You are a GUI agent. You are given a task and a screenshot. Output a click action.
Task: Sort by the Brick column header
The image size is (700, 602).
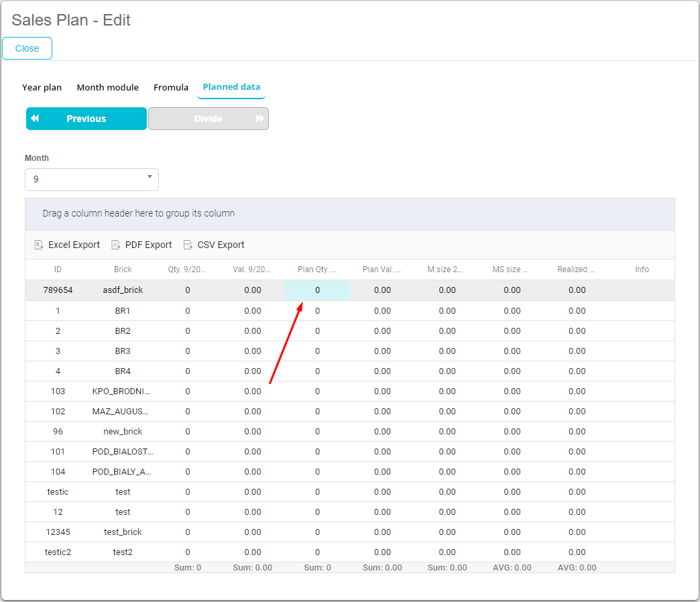click(123, 269)
